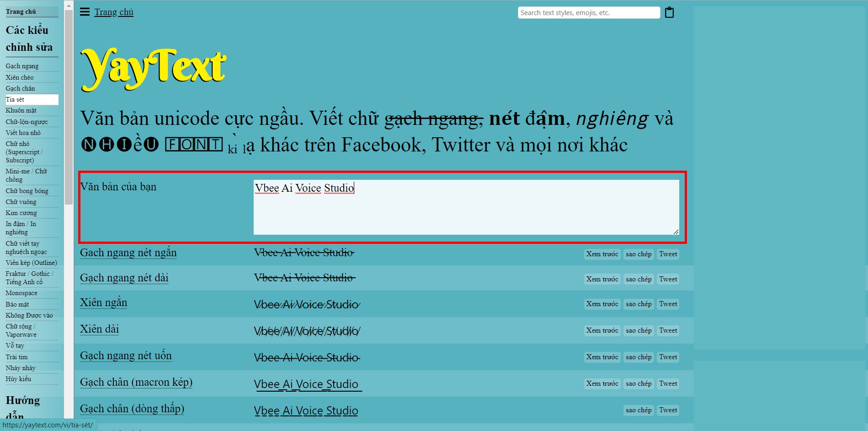Select the Kim cương text style
The image size is (868, 431).
point(20,213)
